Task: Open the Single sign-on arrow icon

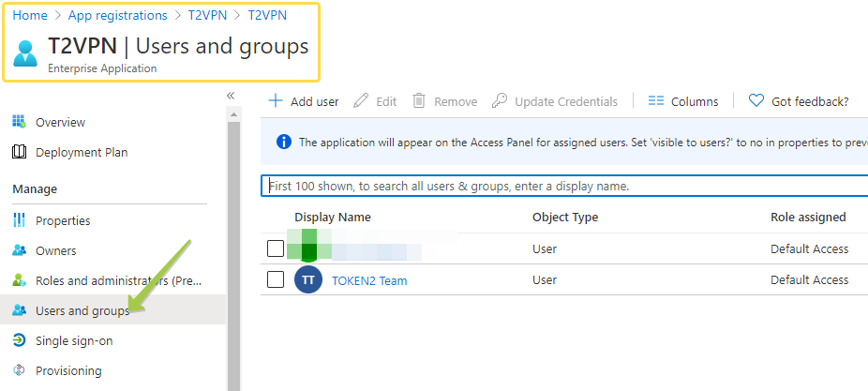Action: tap(19, 340)
